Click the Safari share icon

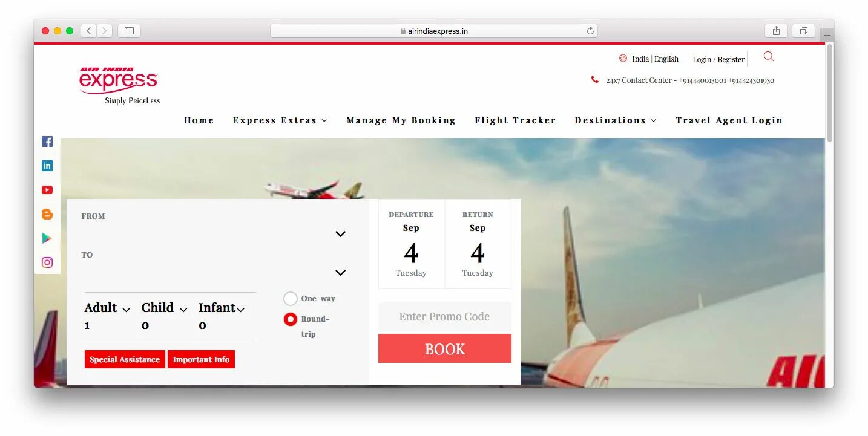pos(776,31)
